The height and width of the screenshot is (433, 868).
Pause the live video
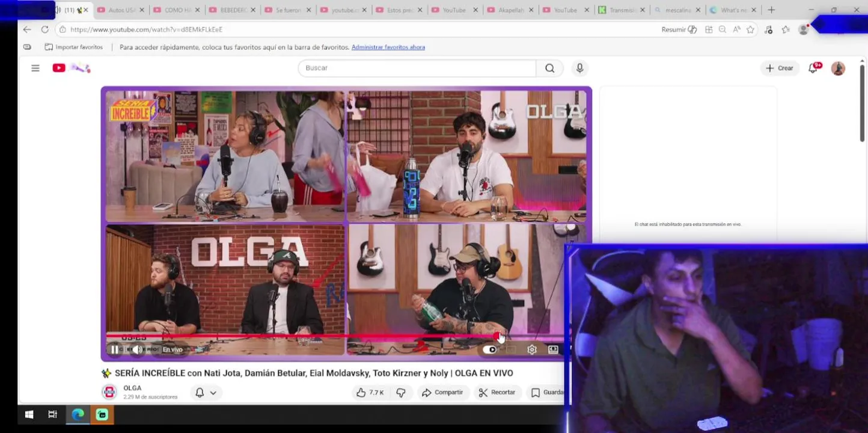tap(114, 349)
